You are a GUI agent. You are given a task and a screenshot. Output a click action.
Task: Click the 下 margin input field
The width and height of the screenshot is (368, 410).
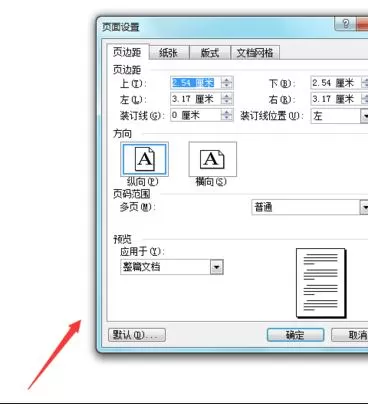point(336,83)
